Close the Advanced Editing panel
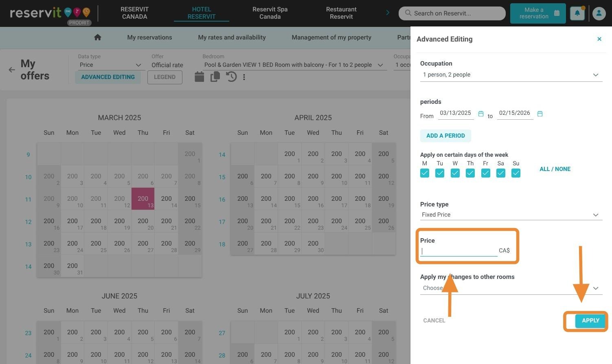The height and width of the screenshot is (364, 612). pyautogui.click(x=599, y=39)
